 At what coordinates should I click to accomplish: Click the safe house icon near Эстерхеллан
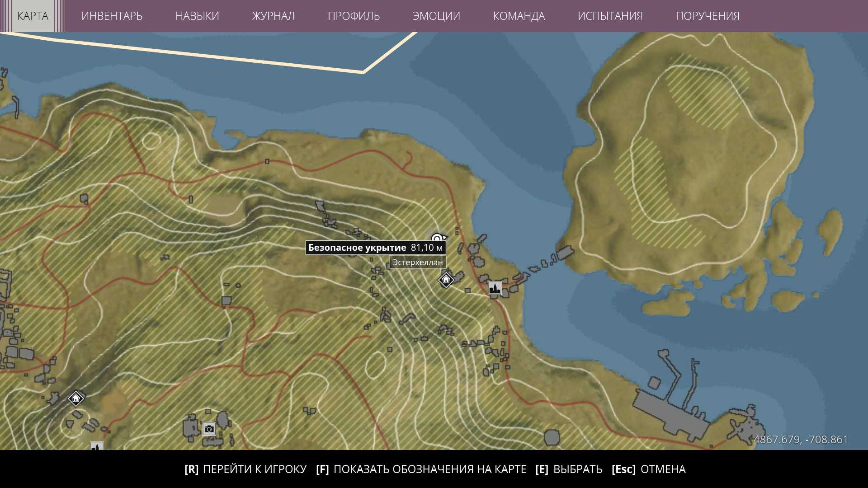coord(446,280)
